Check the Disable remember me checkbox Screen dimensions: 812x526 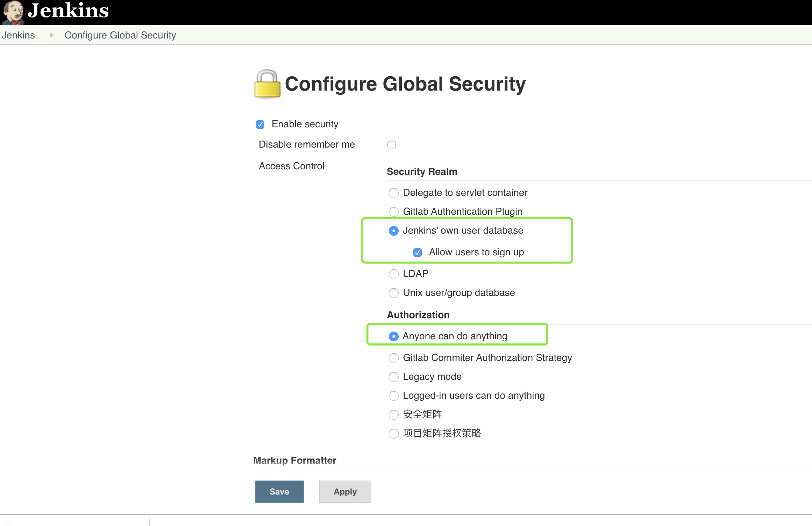pos(392,145)
